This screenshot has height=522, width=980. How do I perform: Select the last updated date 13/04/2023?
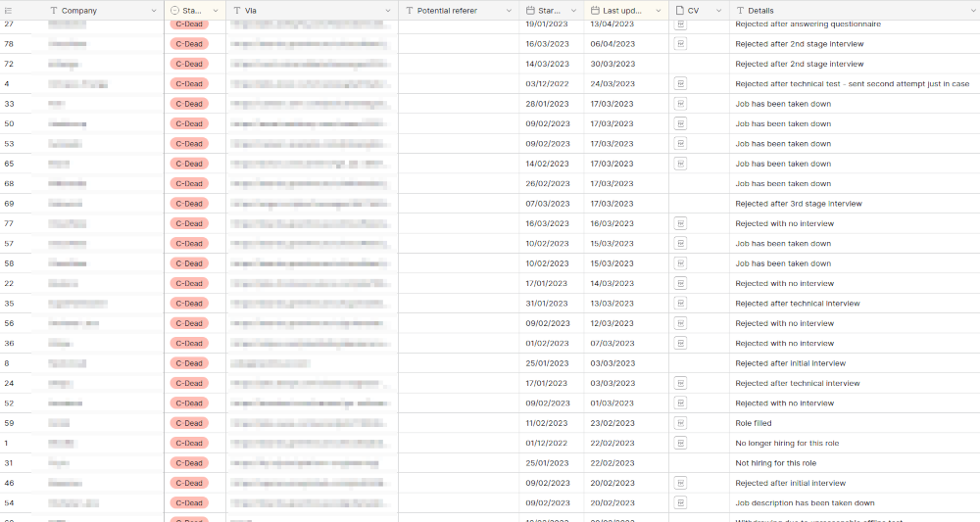point(612,24)
